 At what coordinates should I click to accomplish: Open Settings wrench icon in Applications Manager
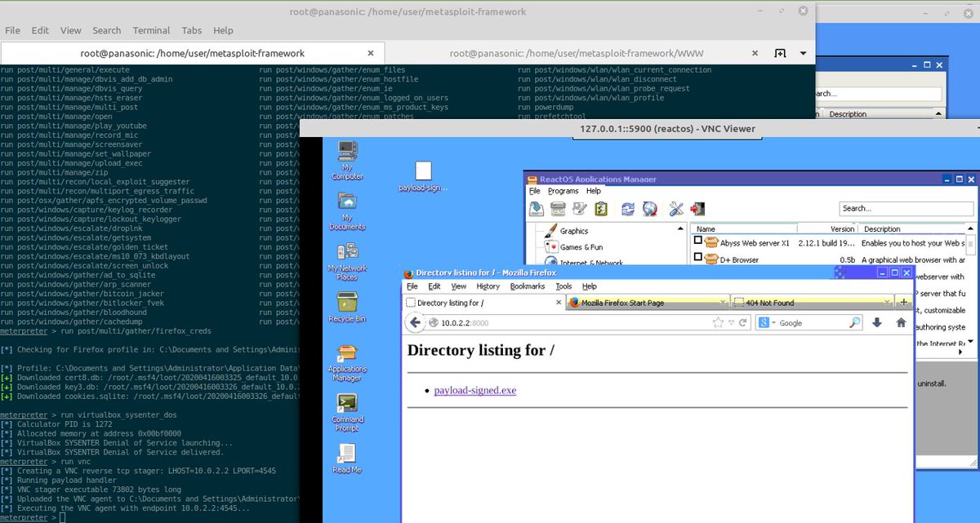click(676, 209)
